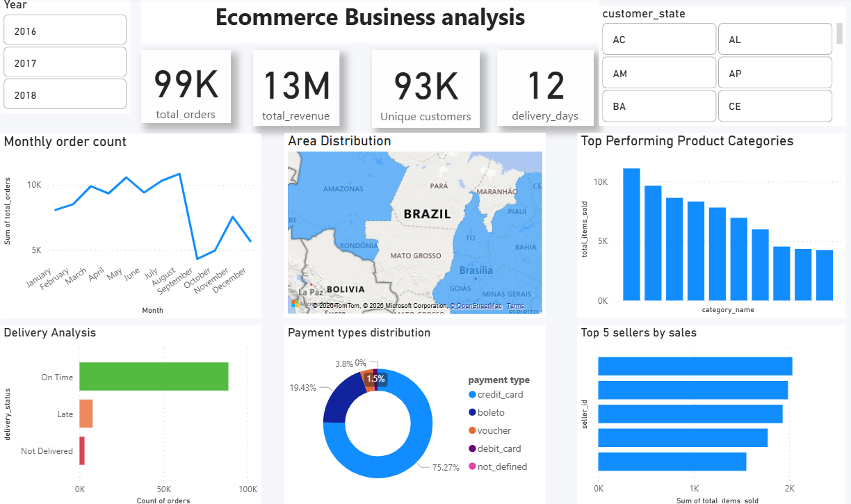
Task: Click the boleto legend color dot
Action: pyautogui.click(x=472, y=413)
